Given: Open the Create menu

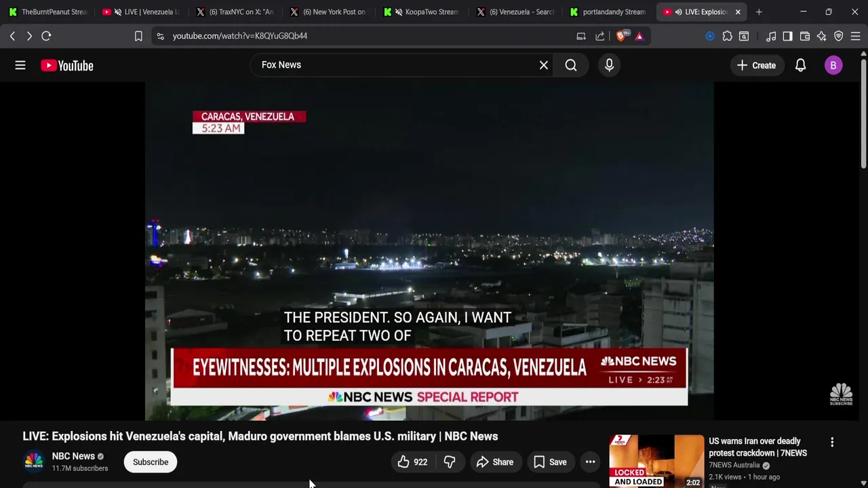Looking at the screenshot, I should [756, 65].
